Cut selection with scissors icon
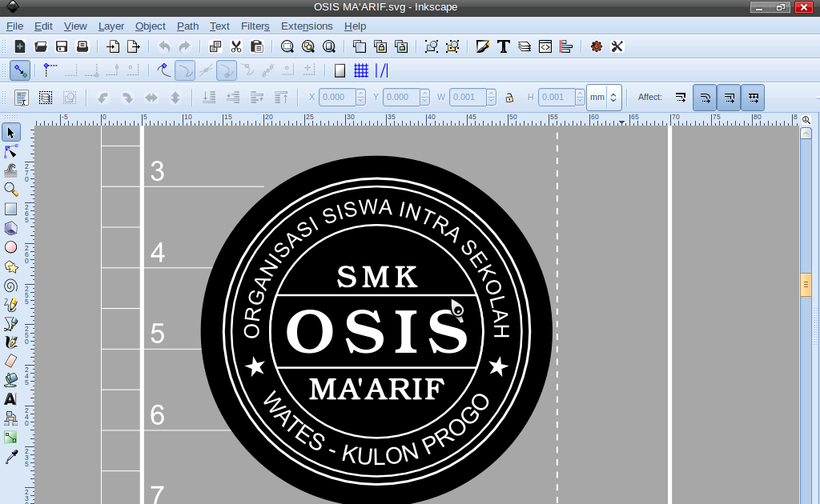The height and width of the screenshot is (504, 820). [x=236, y=46]
